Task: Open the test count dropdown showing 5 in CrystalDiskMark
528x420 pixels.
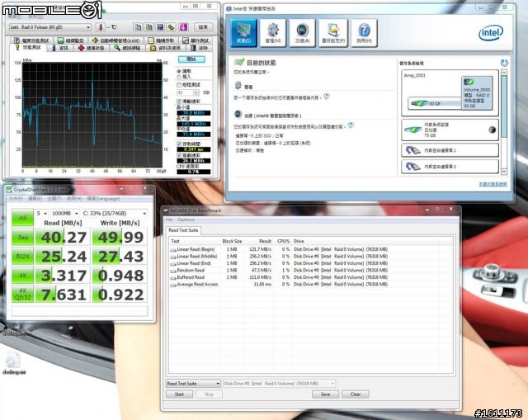Action: 41,214
